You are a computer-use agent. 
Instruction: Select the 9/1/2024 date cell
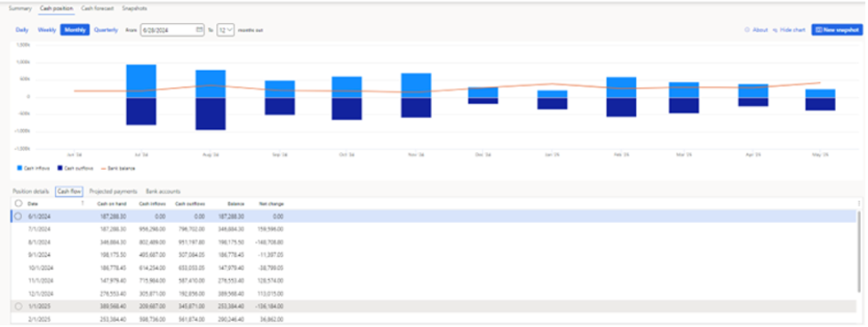coord(39,254)
